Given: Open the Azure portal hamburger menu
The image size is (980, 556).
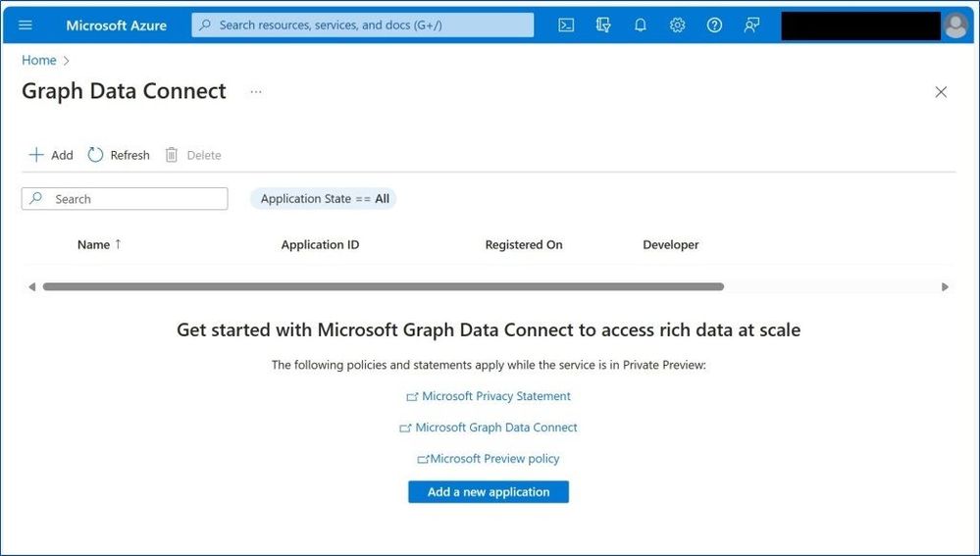Looking at the screenshot, I should pyautogui.click(x=26, y=25).
